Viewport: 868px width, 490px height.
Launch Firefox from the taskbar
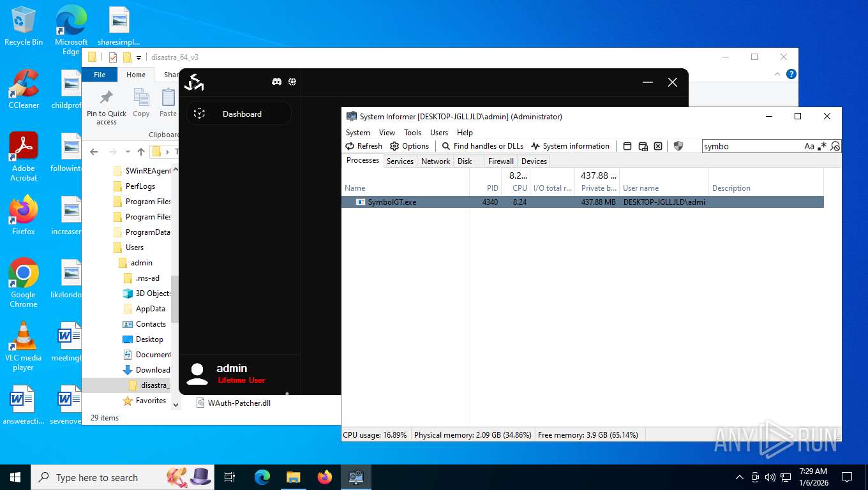325,477
